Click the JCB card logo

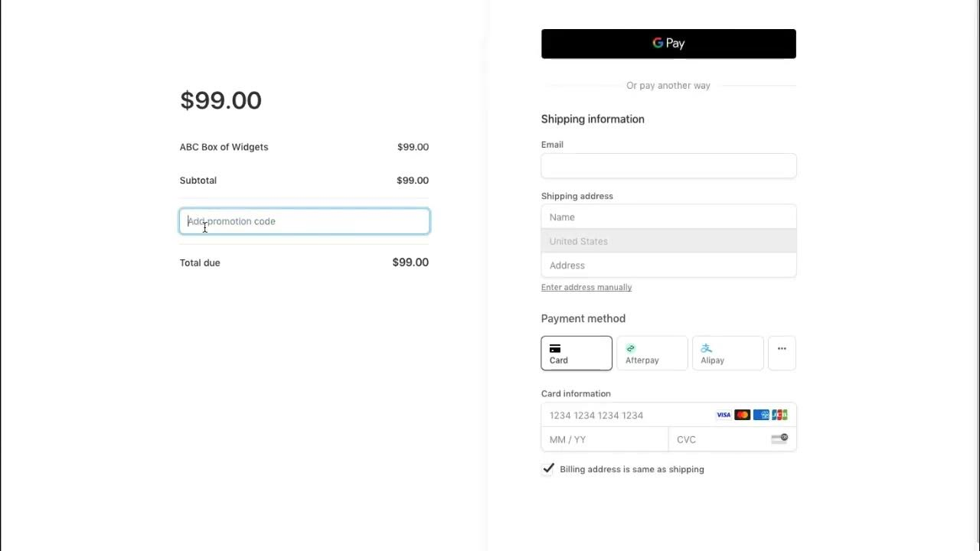[779, 415]
